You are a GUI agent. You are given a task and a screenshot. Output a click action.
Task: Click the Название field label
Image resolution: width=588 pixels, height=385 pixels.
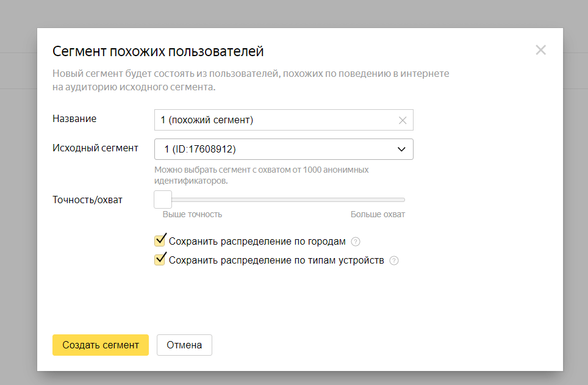pos(74,119)
